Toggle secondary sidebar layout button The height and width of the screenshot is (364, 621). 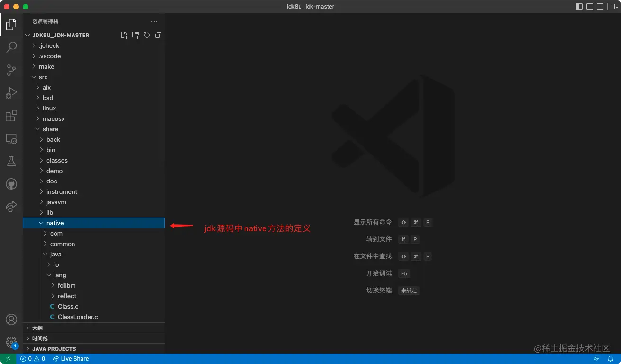pos(600,7)
